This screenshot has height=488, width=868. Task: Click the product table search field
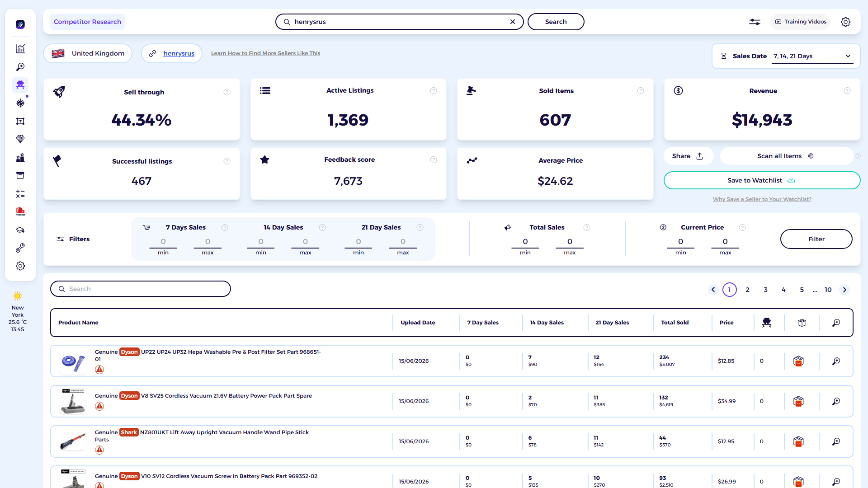(x=141, y=289)
